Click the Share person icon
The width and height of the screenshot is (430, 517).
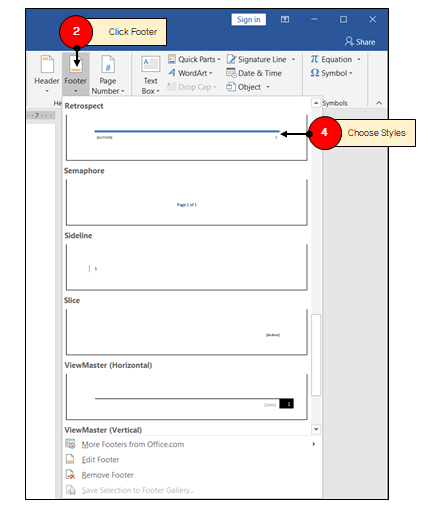pyautogui.click(x=349, y=41)
